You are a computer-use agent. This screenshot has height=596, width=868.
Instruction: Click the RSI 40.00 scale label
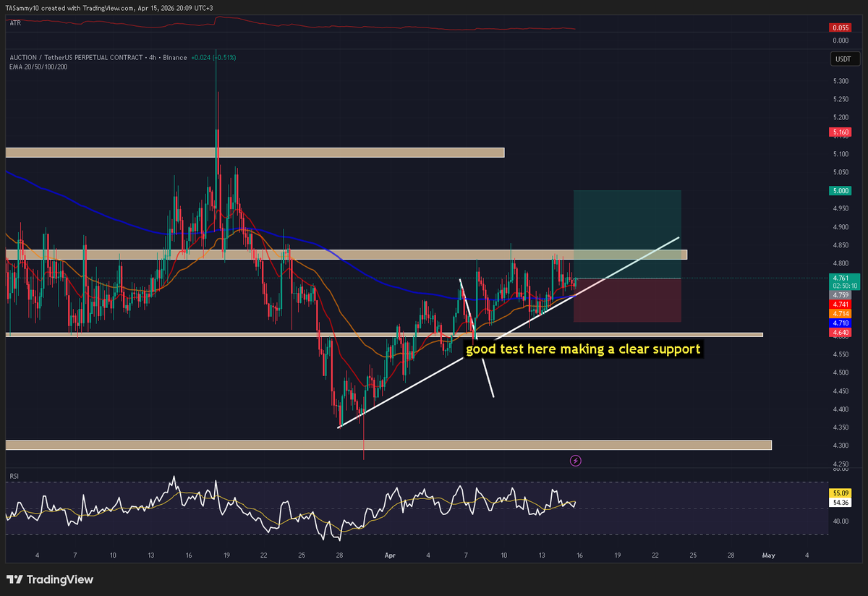coord(842,521)
